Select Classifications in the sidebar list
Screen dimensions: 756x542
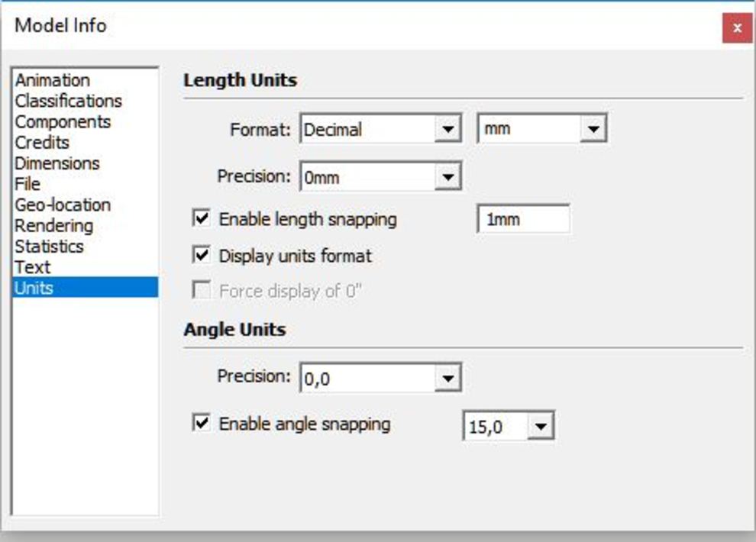68,101
